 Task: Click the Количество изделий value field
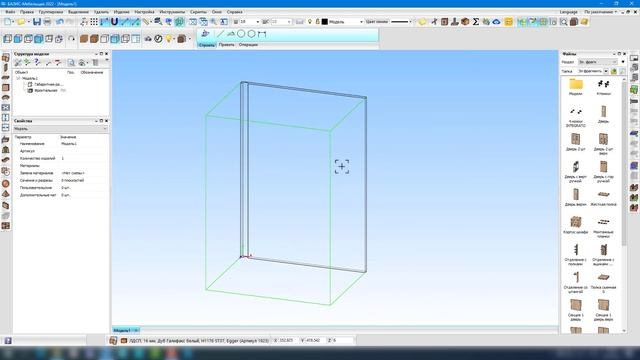tap(84, 158)
